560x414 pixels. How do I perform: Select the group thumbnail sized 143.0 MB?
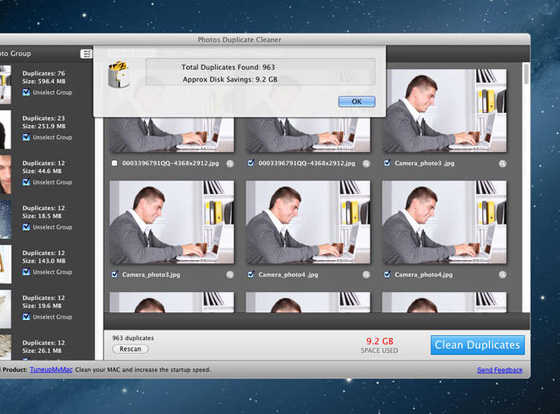coord(5,264)
